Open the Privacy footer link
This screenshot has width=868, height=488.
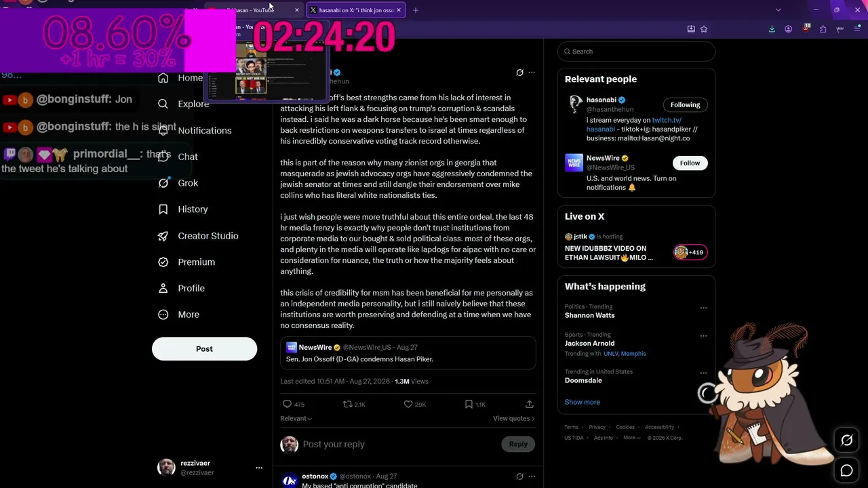point(597,427)
